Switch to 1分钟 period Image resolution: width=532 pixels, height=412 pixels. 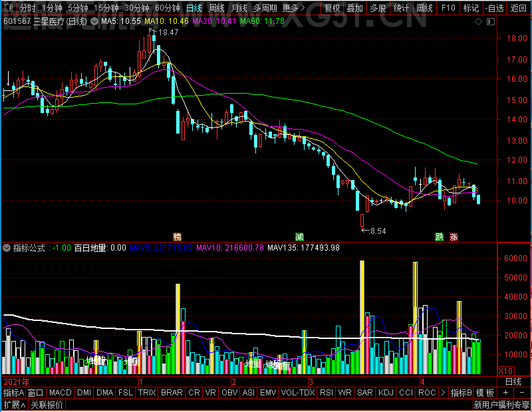pyautogui.click(x=52, y=8)
